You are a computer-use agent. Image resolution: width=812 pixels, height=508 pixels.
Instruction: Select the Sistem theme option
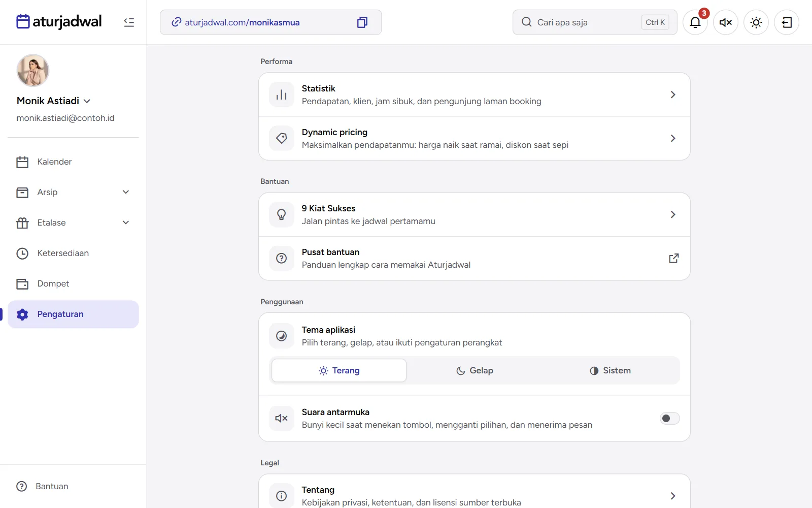point(610,370)
